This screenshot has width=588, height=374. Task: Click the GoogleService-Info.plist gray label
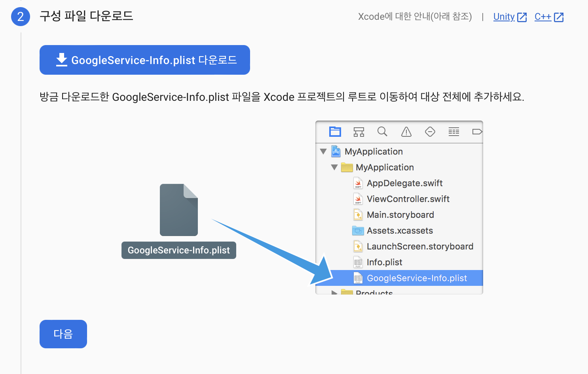click(x=179, y=250)
